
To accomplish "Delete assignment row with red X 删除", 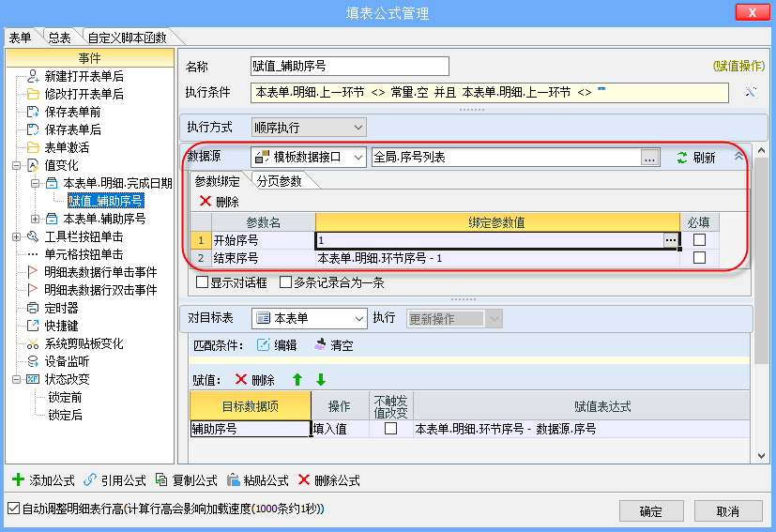I will pos(241,380).
